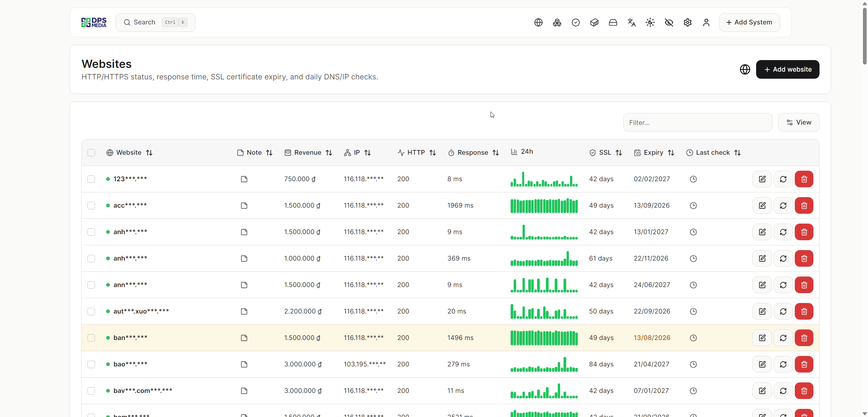Open the language translate icon
The height and width of the screenshot is (417, 868).
point(632,22)
